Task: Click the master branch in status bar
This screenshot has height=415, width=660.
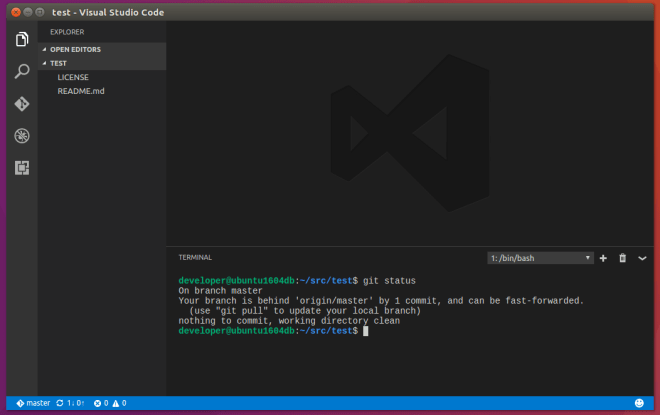Action: click(33, 403)
